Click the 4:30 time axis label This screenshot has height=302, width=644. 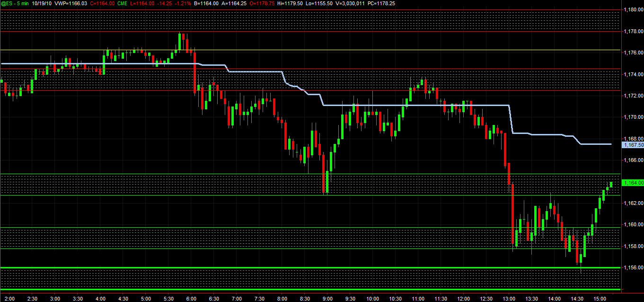(x=123, y=299)
